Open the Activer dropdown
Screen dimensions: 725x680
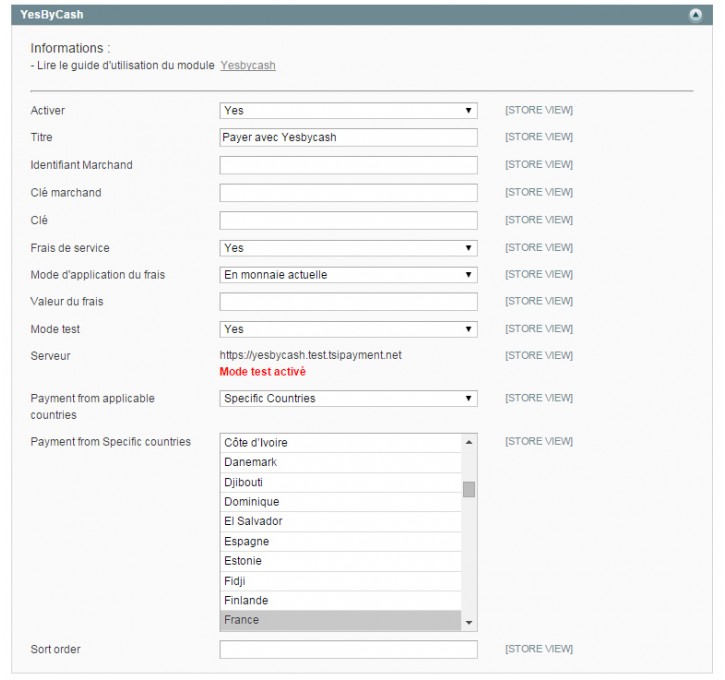348,111
